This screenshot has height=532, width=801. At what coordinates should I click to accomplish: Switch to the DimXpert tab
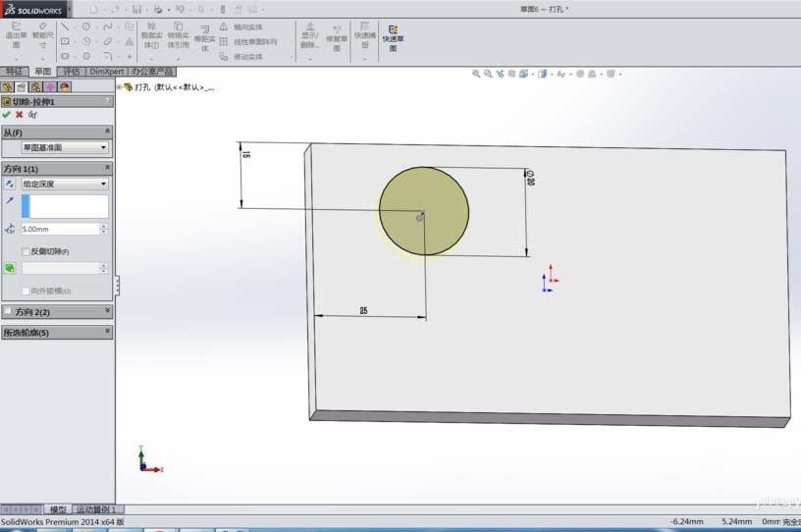(107, 72)
